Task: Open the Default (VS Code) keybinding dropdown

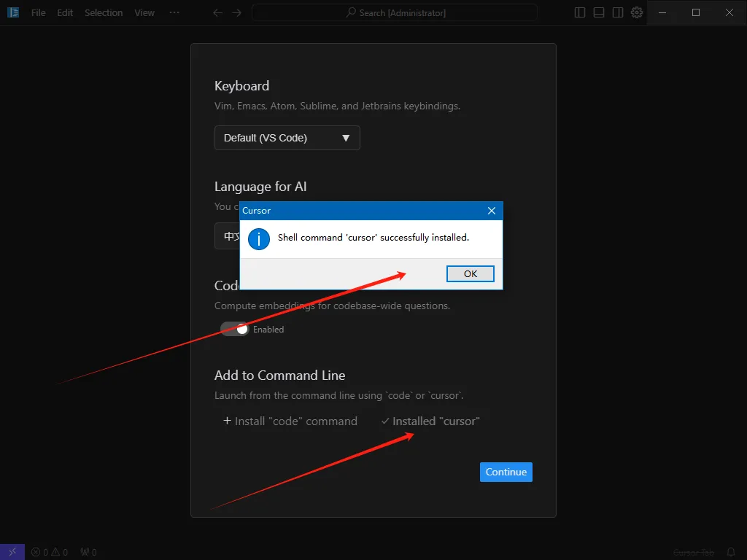Action: pyautogui.click(x=287, y=138)
